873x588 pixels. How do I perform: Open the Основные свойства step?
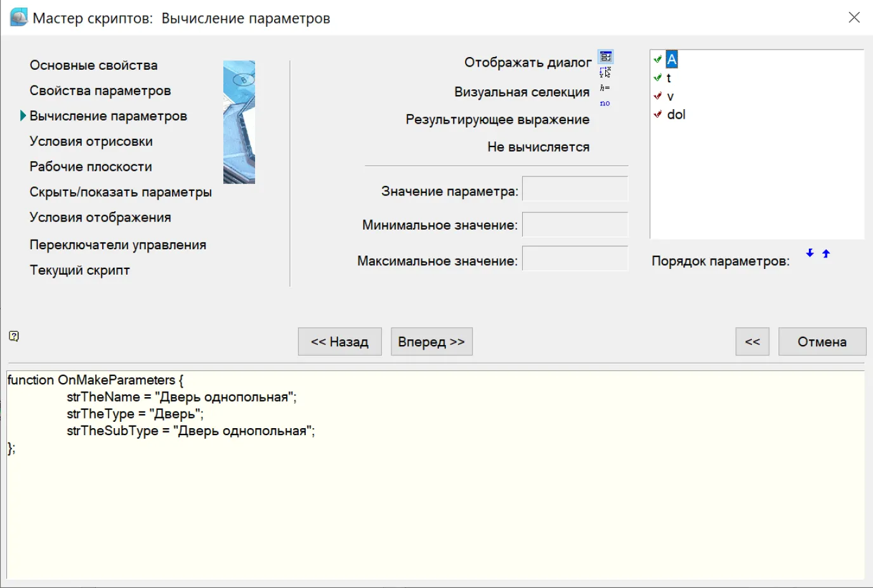(93, 65)
